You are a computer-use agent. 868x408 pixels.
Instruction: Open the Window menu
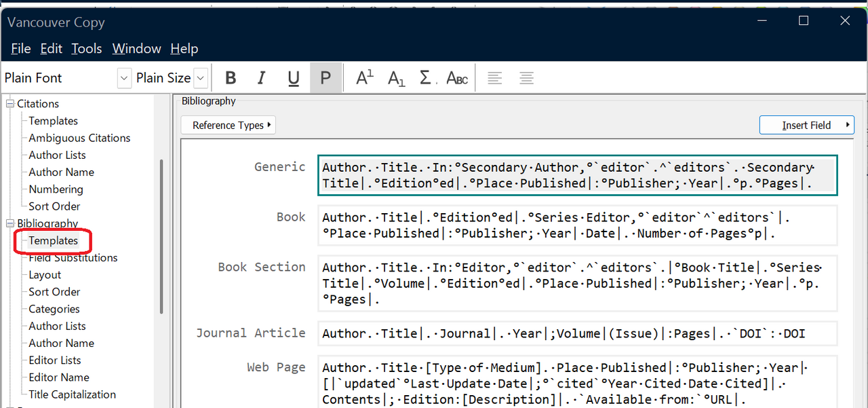pyautogui.click(x=136, y=48)
